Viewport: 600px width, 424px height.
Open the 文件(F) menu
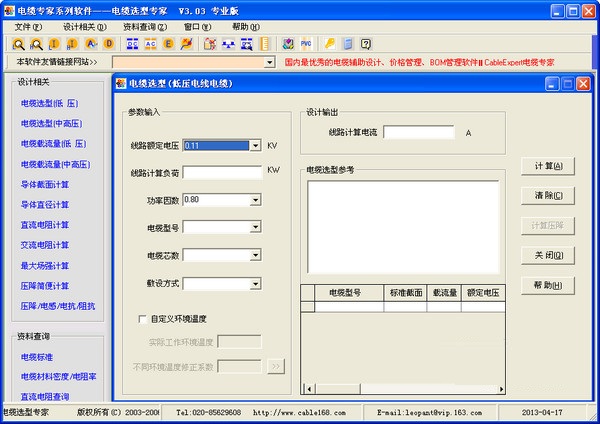click(28, 27)
